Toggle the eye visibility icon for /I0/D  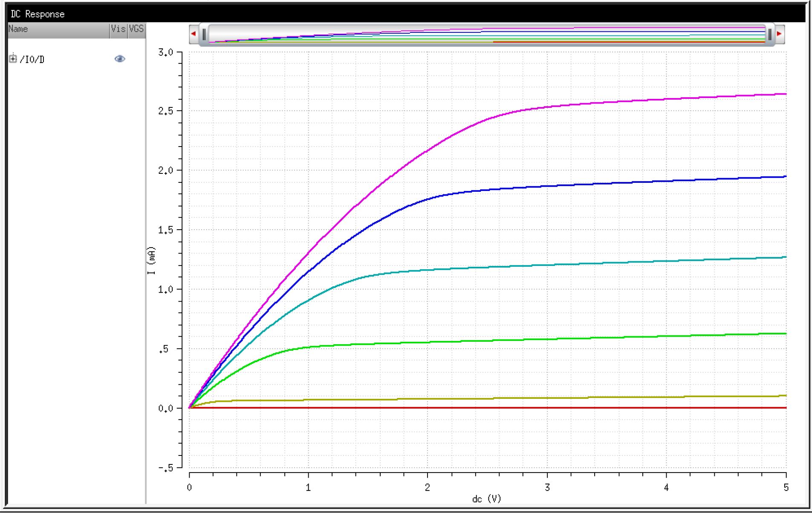coord(120,59)
